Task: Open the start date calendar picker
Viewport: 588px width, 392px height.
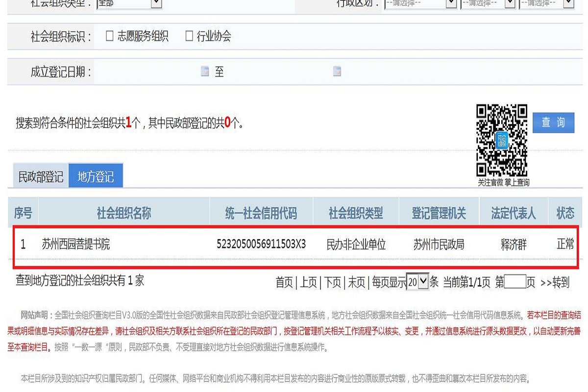Action: (204, 72)
